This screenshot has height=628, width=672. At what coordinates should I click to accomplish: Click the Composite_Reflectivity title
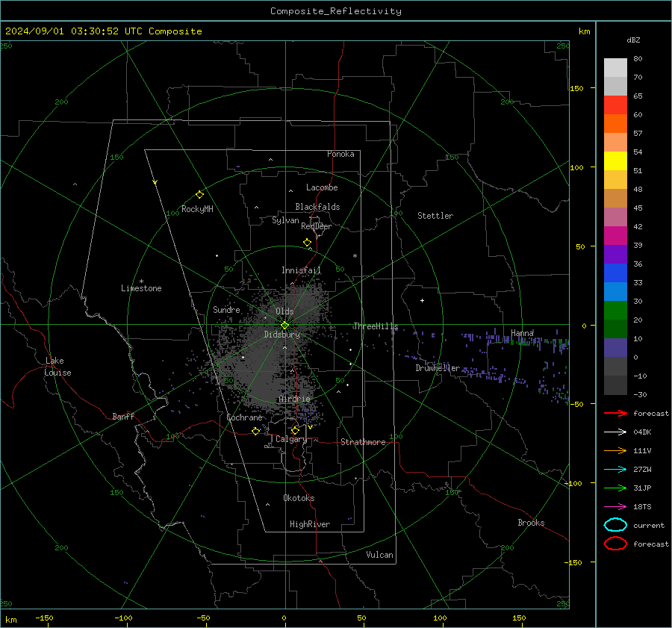click(336, 11)
